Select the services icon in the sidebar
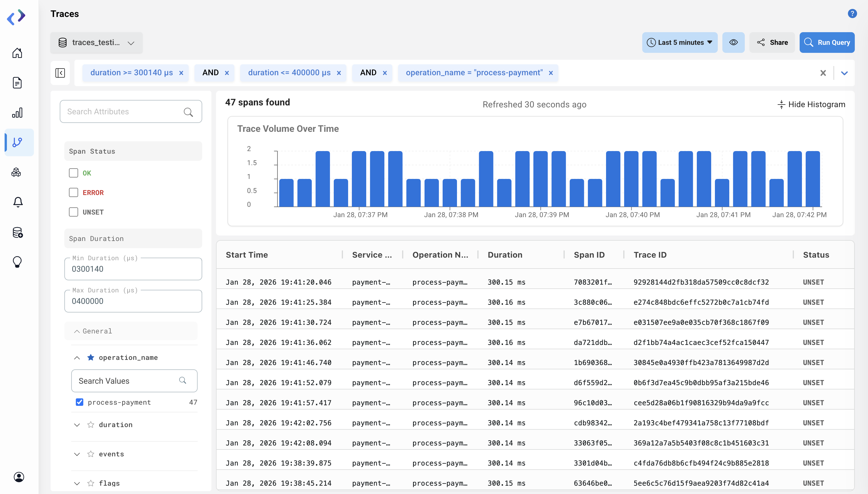This screenshot has height=494, width=868. click(x=17, y=172)
